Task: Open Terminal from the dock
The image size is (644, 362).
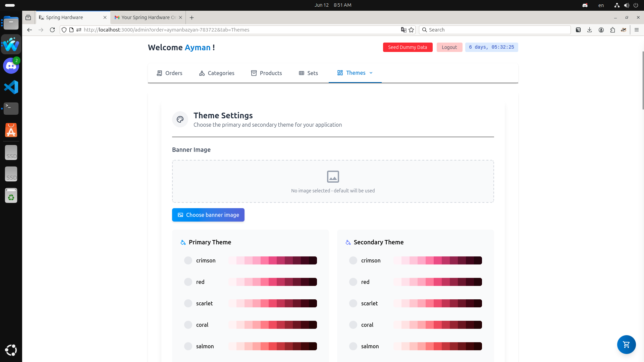Action: (11, 109)
